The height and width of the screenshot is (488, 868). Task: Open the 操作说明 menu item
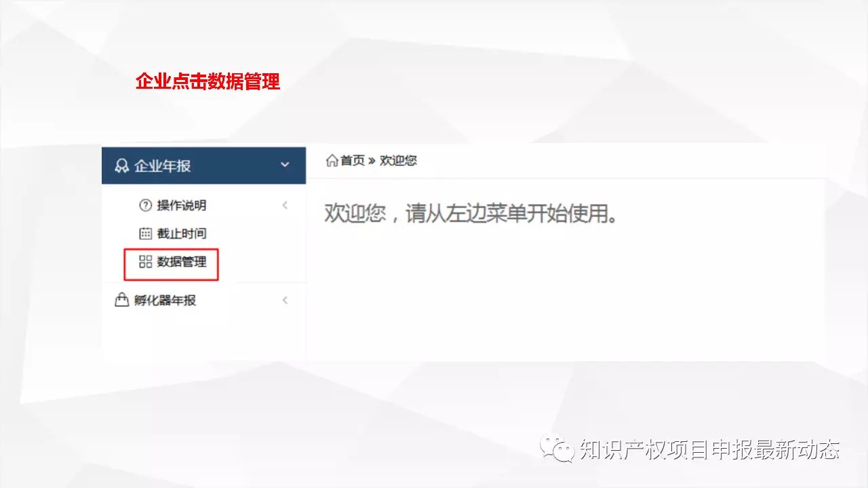click(181, 205)
